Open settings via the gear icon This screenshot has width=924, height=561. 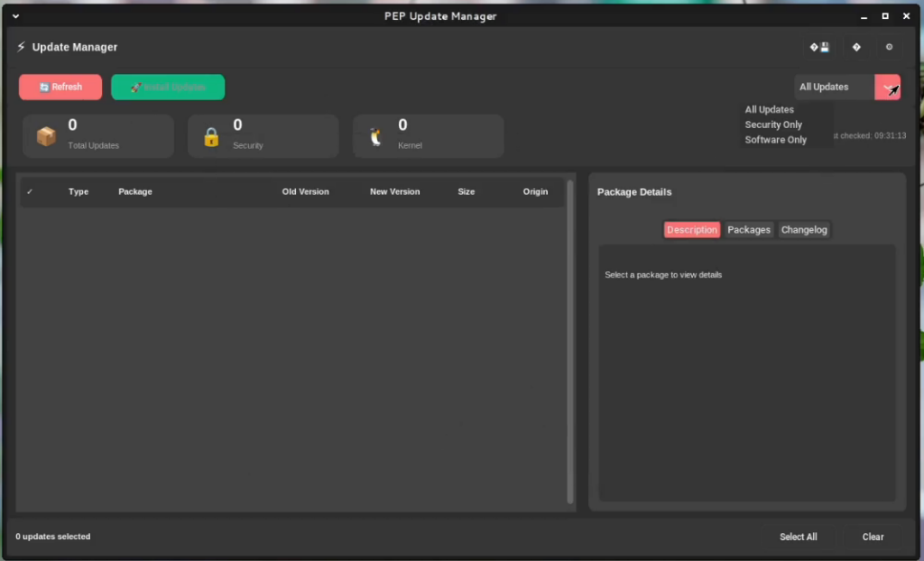(x=889, y=47)
